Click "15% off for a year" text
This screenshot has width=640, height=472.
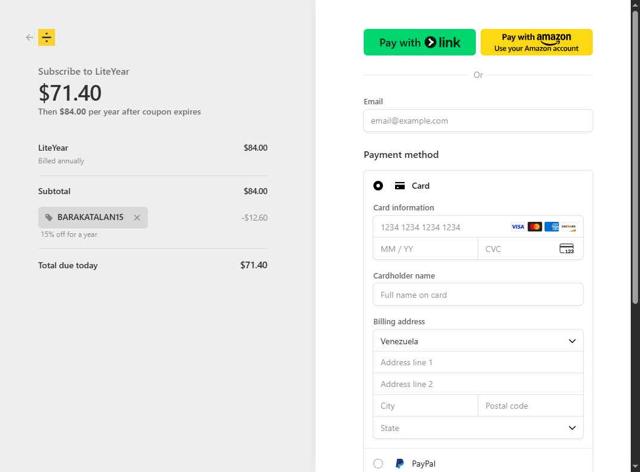[x=69, y=234]
